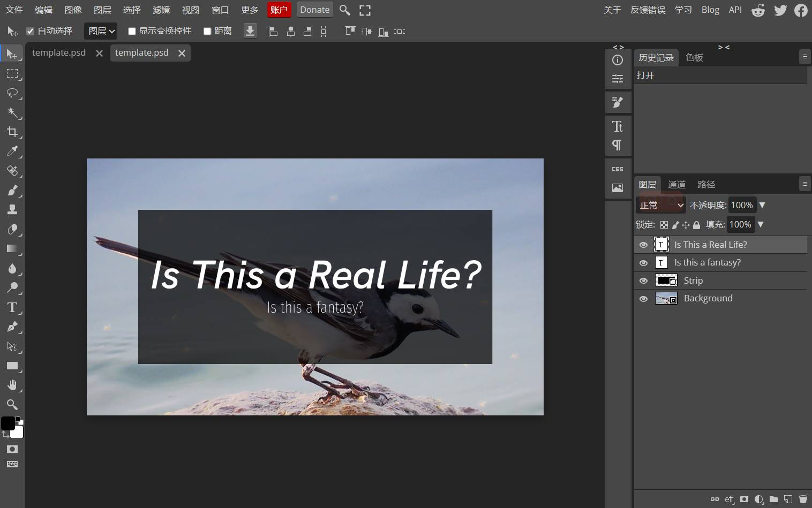Hide the 'Is this a fantasy?' layer

pyautogui.click(x=644, y=263)
